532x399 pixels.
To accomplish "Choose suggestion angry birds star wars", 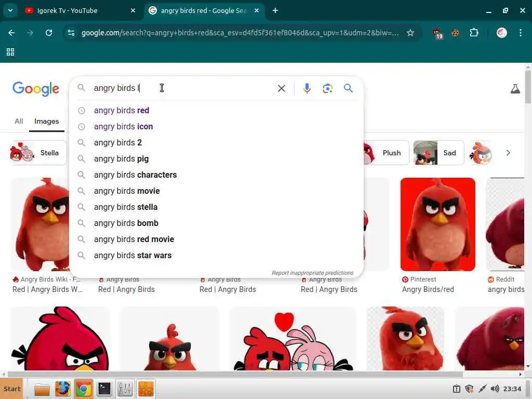I will coord(216,256).
